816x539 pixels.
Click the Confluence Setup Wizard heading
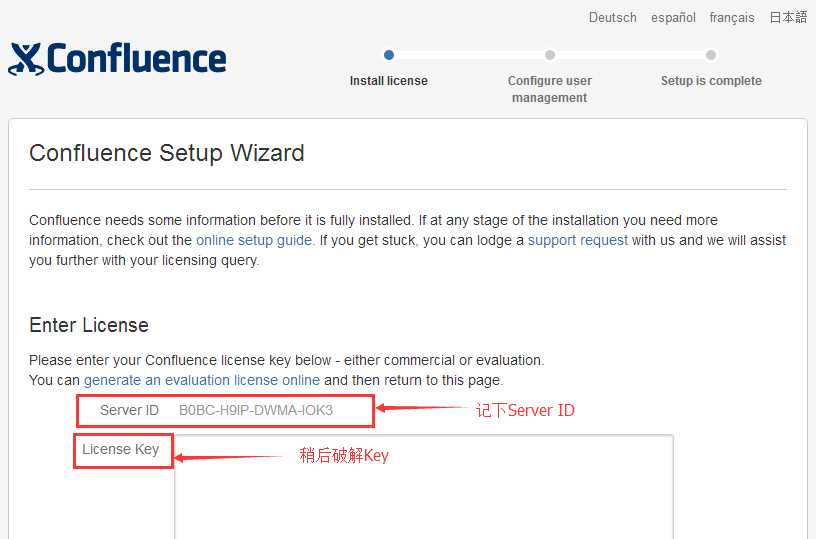click(167, 153)
